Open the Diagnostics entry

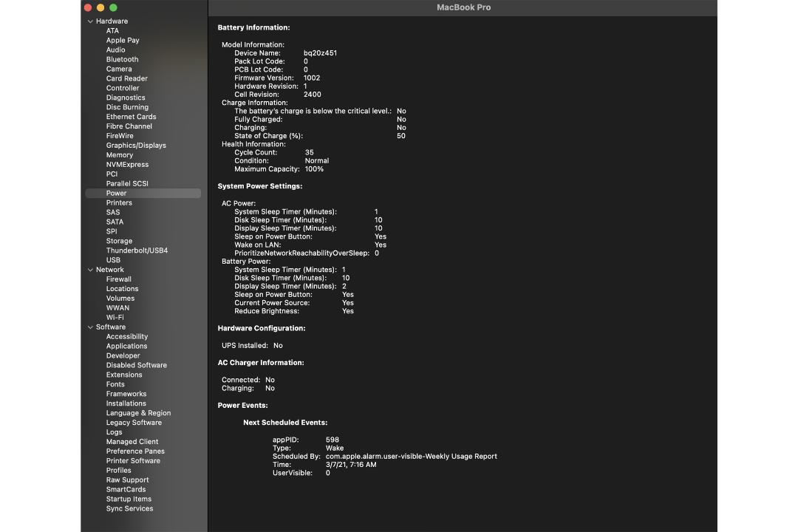pos(126,98)
